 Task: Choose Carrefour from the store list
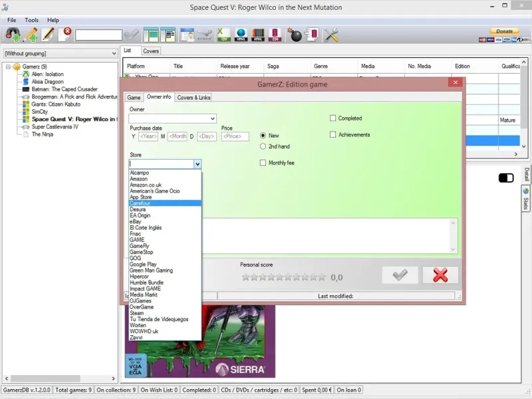tap(165, 203)
